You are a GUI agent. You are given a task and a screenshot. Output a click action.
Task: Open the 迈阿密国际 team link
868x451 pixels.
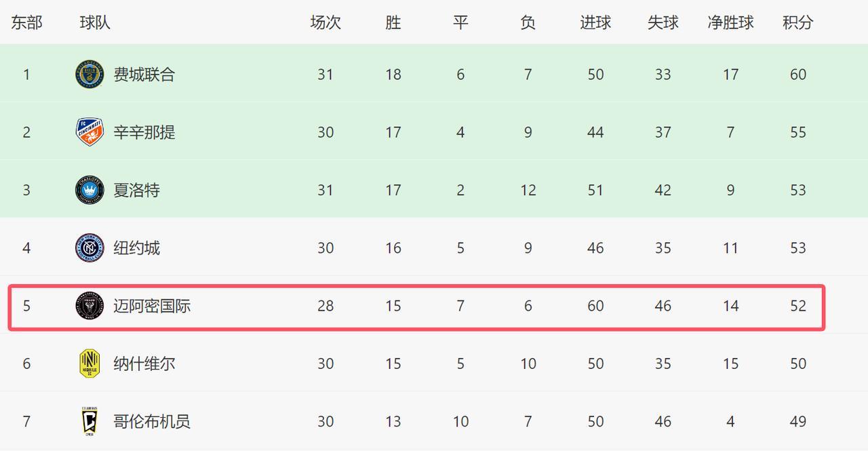152,306
